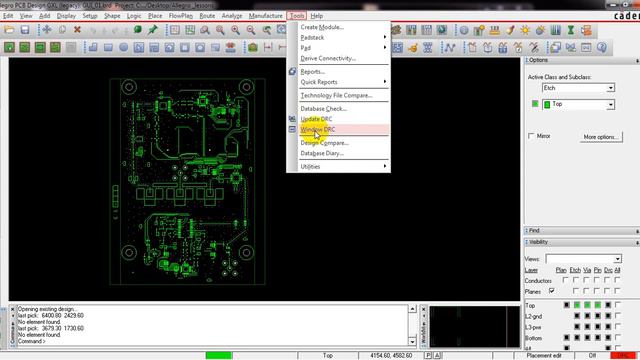Click the question mark Help toolbar icon
This screenshot has height=360, width=640.
coord(602,47)
